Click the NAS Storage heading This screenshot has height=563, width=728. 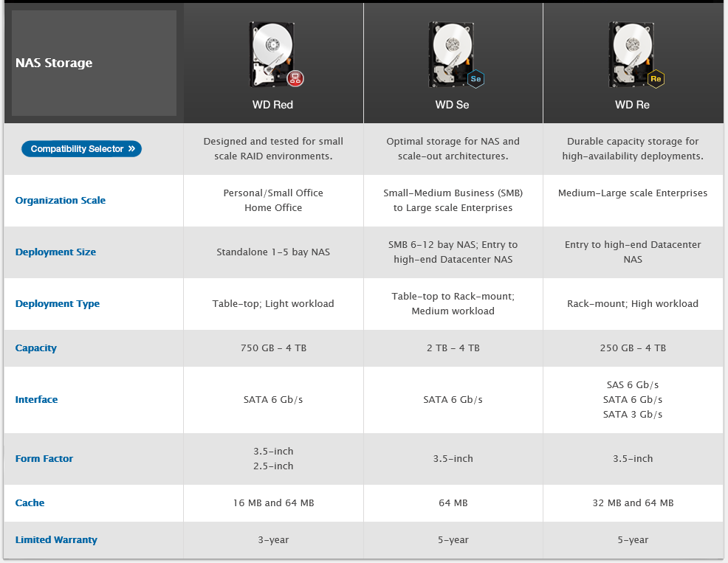(54, 63)
